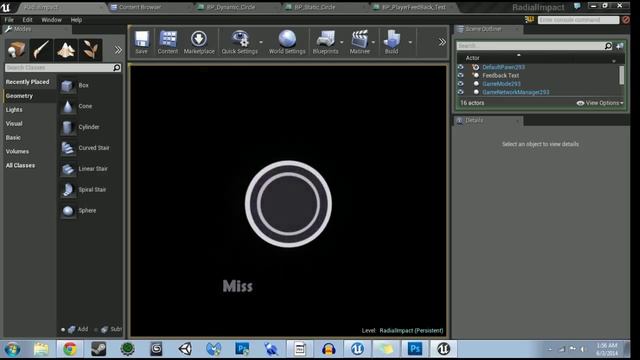Click the feedback speech bubble icon
Image resolution: width=640 pixels, height=360 pixels.
click(x=577, y=6)
